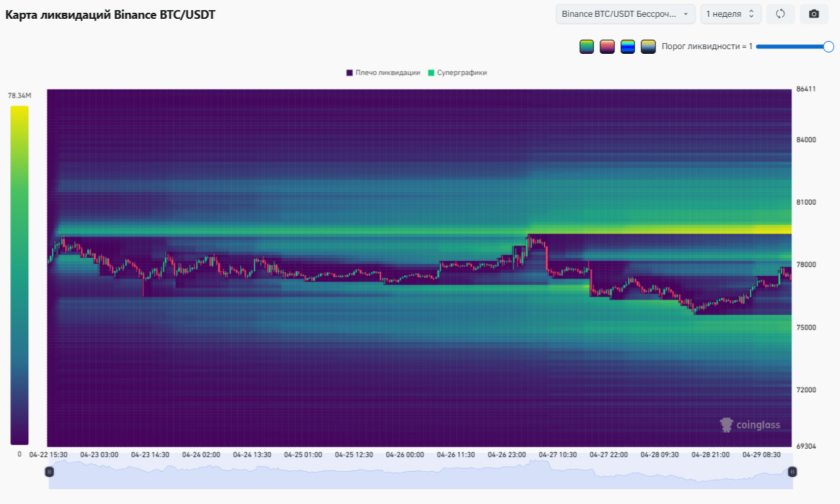Click the '04-28 21:00' time axis label
Image resolution: width=840 pixels, height=504 pixels.
(711, 455)
